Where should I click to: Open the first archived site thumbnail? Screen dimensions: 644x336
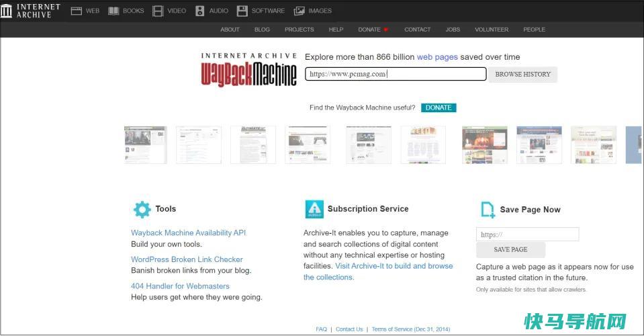146,145
